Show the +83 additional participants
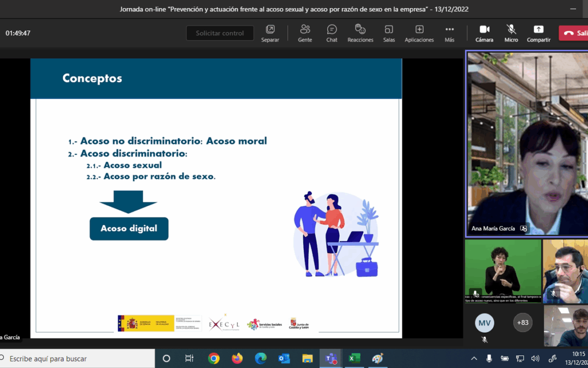Image resolution: width=588 pixels, height=368 pixels. coord(523,323)
